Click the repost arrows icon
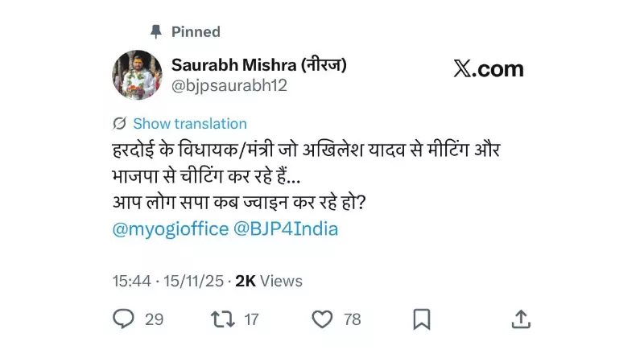Image resolution: width=644 pixels, height=362 pixels. (221, 319)
